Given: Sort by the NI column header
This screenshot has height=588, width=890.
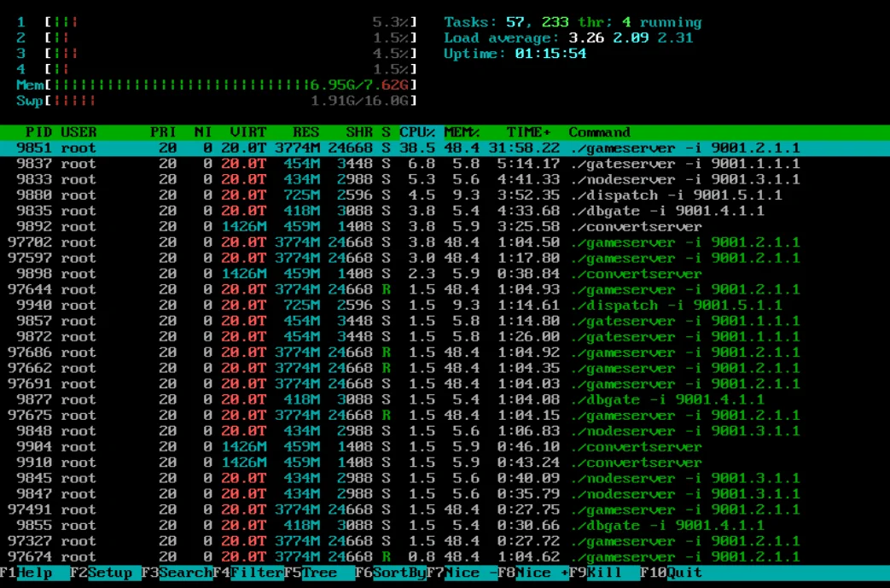Looking at the screenshot, I should [x=202, y=132].
